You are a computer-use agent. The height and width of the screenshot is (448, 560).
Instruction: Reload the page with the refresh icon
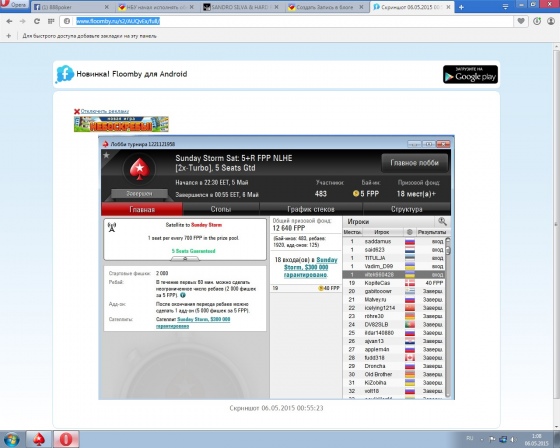pos(36,21)
